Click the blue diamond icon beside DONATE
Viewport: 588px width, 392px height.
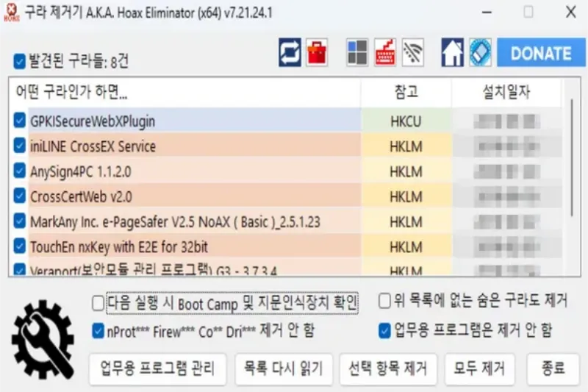481,53
